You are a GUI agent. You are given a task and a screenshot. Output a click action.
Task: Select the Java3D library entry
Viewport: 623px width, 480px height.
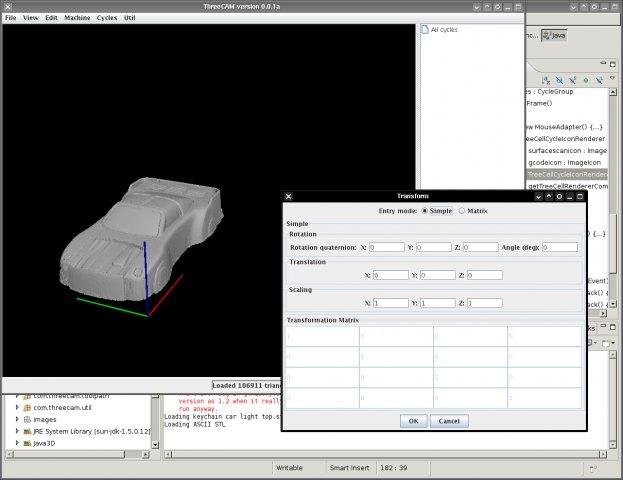tap(39, 443)
